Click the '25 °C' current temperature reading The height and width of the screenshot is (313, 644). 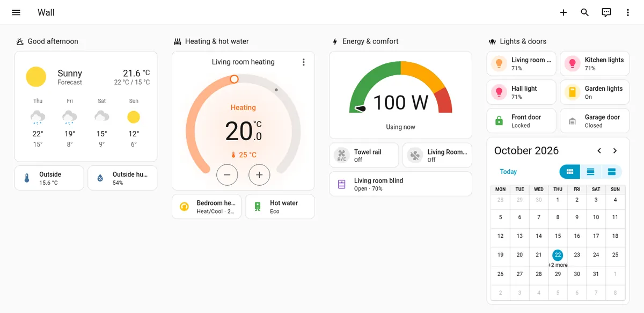[244, 155]
